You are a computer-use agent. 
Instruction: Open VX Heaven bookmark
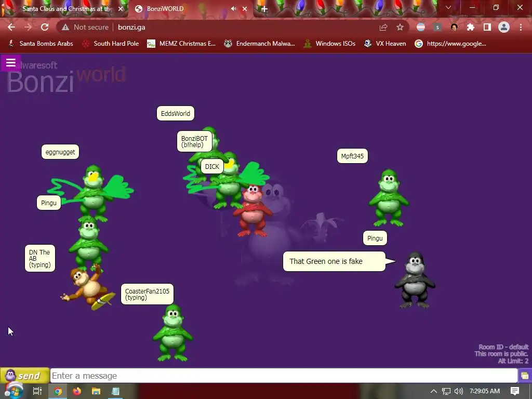point(385,44)
